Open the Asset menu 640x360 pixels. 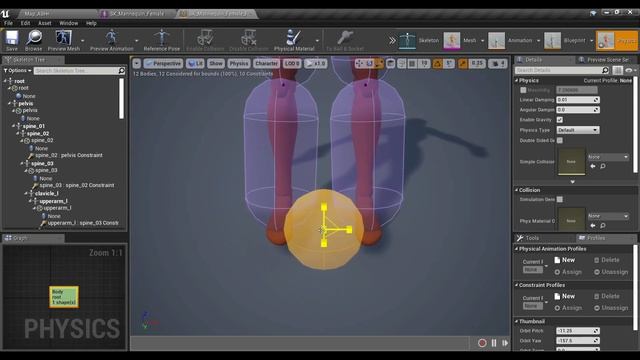tap(44, 23)
